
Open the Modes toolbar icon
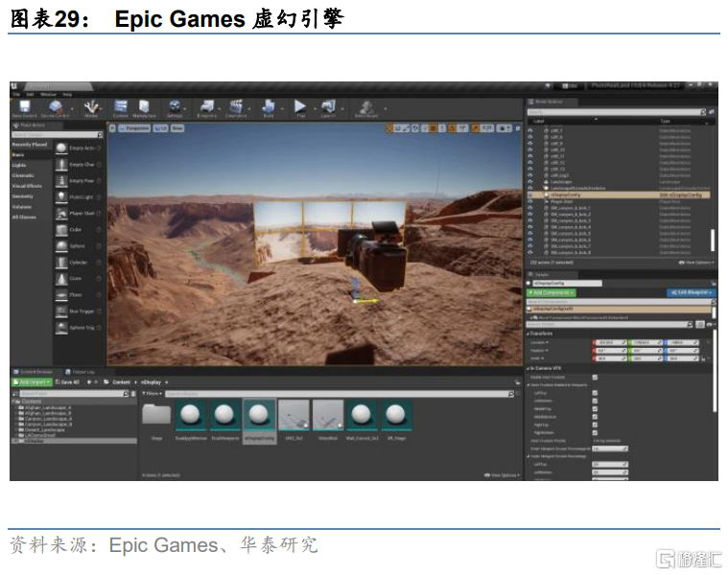point(91,107)
